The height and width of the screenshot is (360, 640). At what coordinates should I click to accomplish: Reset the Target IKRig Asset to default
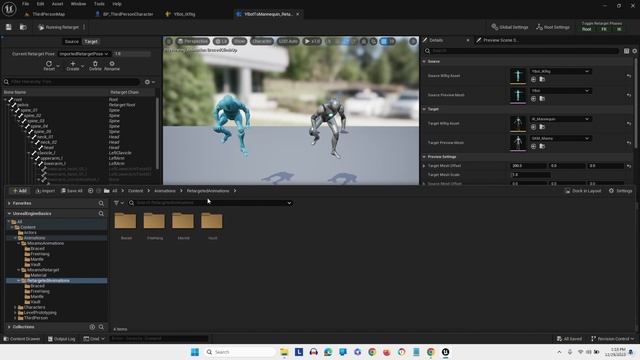(629, 124)
